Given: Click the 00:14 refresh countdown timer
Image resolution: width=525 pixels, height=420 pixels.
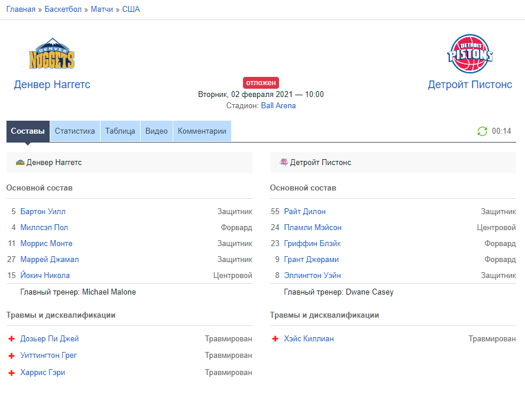Looking at the screenshot, I should point(501,131).
